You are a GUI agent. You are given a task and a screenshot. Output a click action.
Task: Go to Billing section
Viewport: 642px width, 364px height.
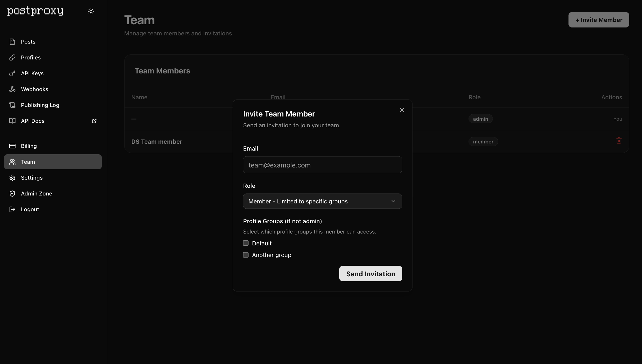53,146
